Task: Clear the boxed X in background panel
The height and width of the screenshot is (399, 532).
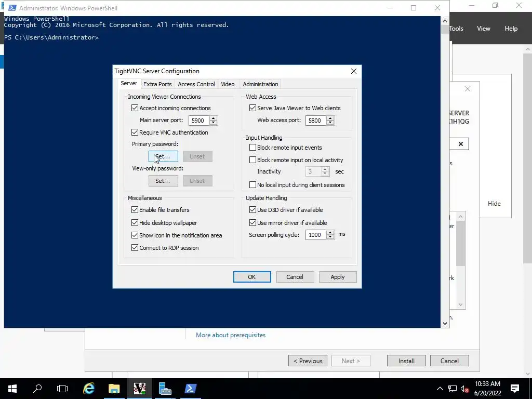Action: click(461, 144)
